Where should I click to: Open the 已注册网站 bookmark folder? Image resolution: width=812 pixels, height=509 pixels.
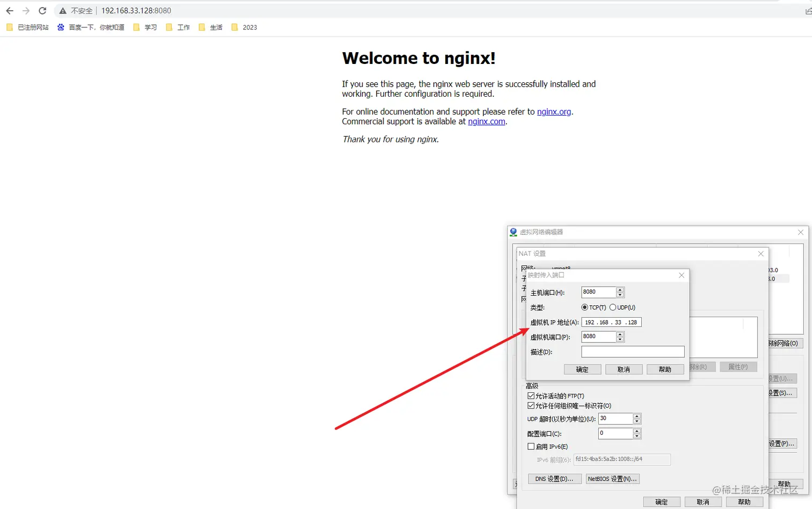tap(28, 27)
